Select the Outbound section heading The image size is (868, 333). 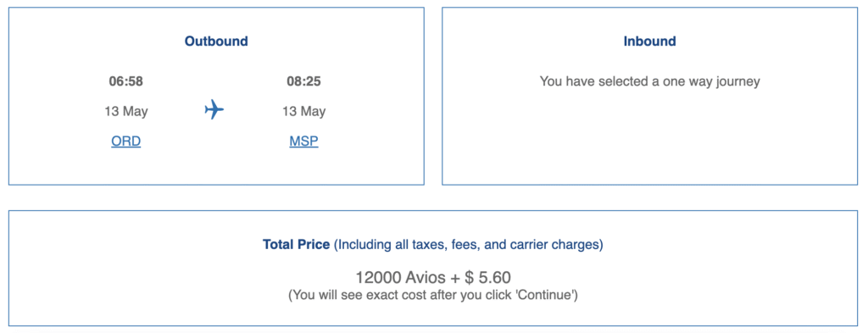tap(216, 42)
